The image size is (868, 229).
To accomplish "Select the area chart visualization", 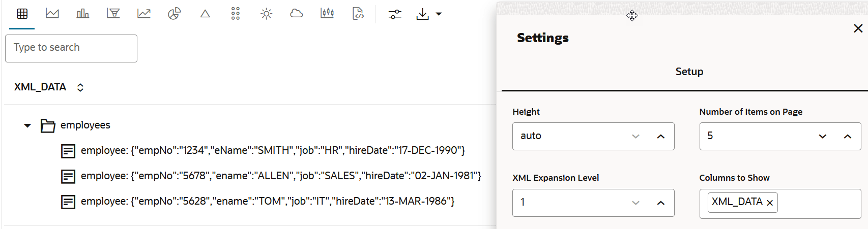I will [x=52, y=14].
